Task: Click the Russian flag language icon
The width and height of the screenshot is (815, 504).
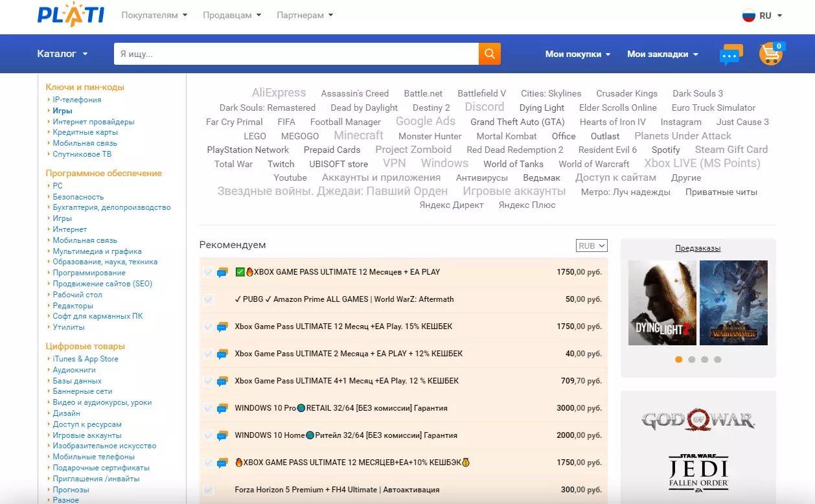Action: point(749,16)
